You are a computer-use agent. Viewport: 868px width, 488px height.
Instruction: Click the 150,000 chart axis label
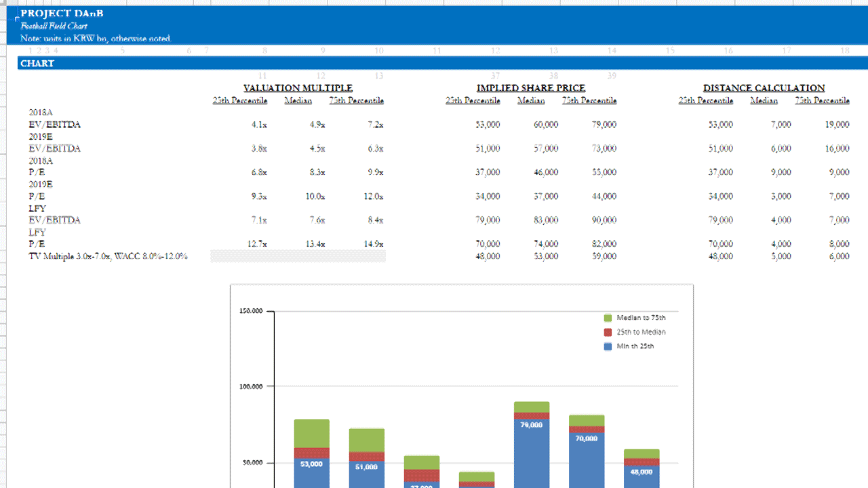point(250,311)
